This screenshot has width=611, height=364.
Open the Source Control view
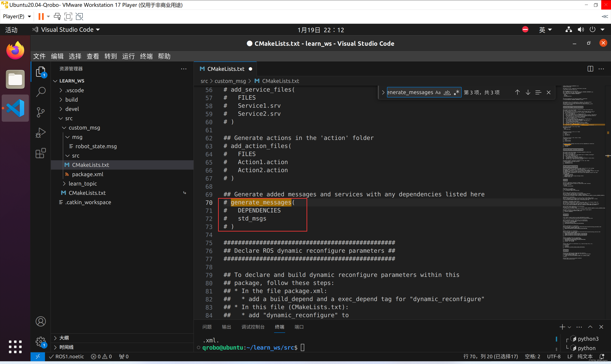tap(41, 112)
